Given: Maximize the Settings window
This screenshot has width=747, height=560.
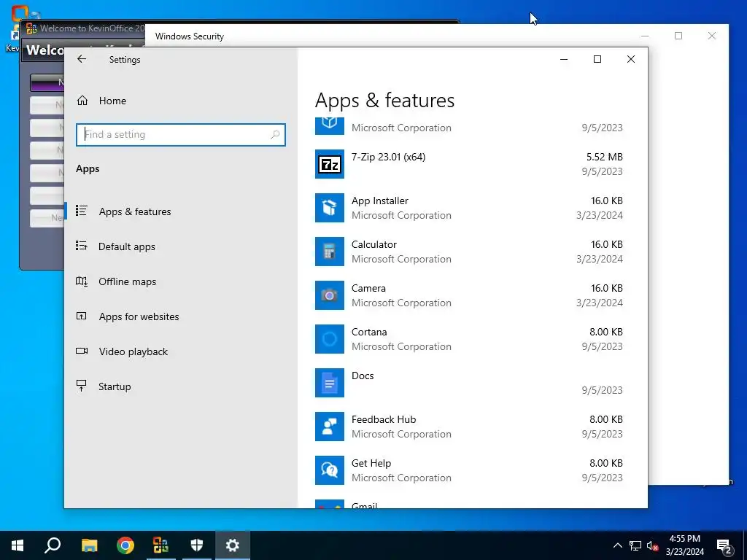Looking at the screenshot, I should click(597, 59).
